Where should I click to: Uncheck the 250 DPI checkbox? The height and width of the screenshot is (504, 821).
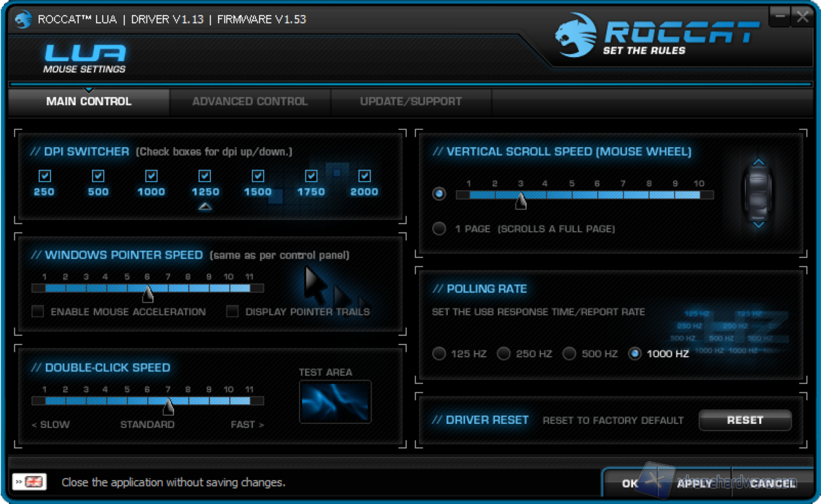[45, 176]
